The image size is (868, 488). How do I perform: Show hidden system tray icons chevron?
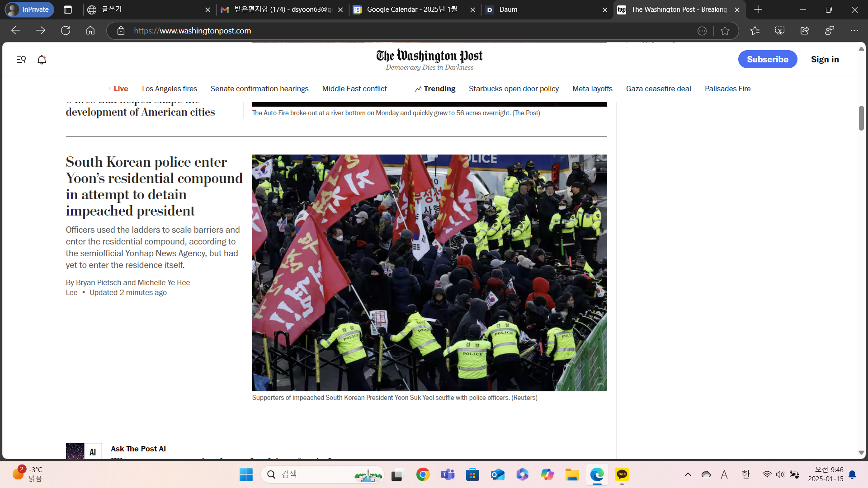coord(688,474)
